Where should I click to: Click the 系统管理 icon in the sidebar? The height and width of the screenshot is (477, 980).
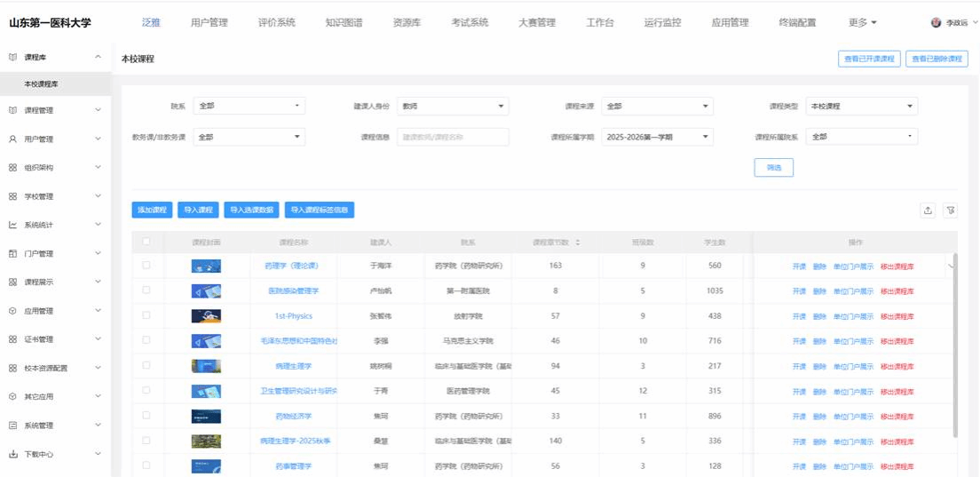click(x=12, y=425)
